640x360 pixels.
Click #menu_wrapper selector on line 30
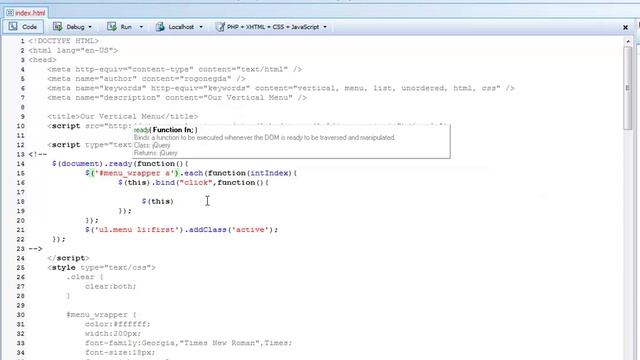pyautogui.click(x=97, y=315)
